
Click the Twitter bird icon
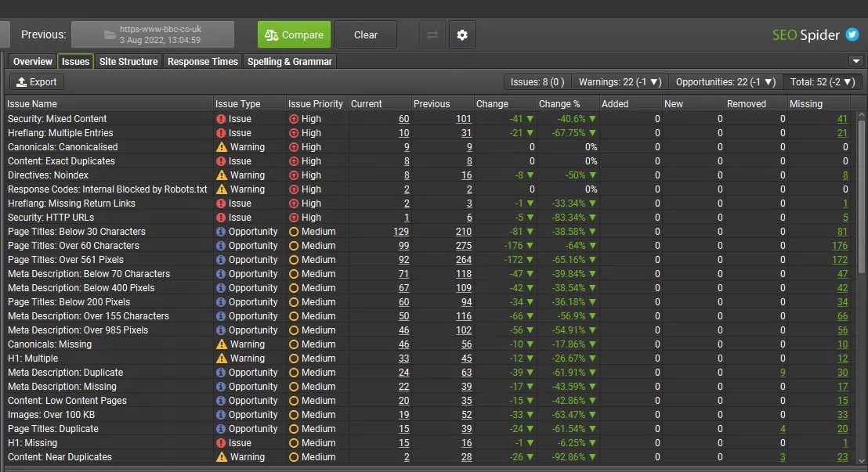point(852,35)
